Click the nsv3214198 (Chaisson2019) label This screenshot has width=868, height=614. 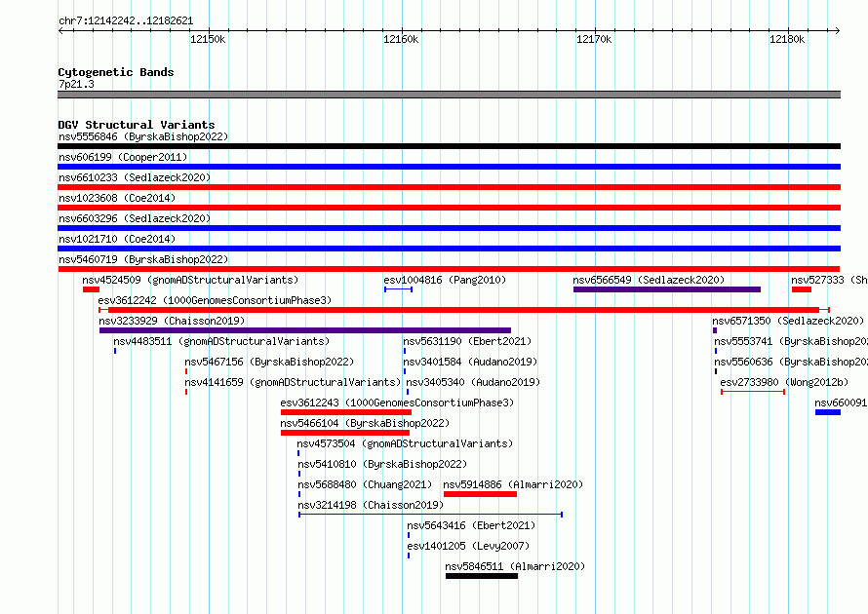point(371,505)
